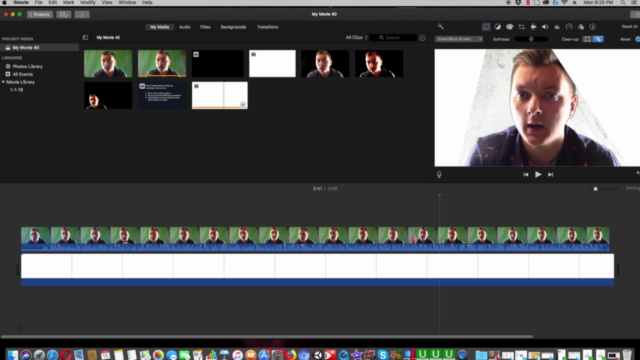
Task: Click the import media down-arrow button
Action: pos(82,15)
